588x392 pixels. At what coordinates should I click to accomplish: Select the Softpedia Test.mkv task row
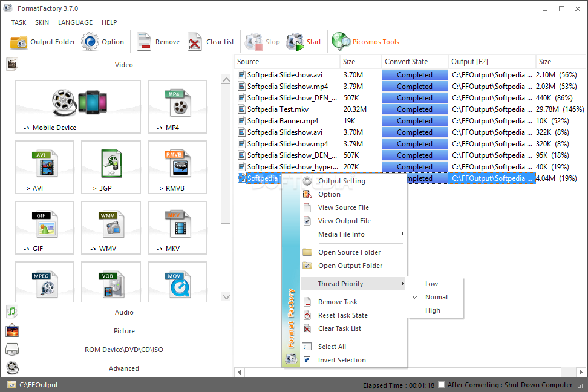point(411,109)
